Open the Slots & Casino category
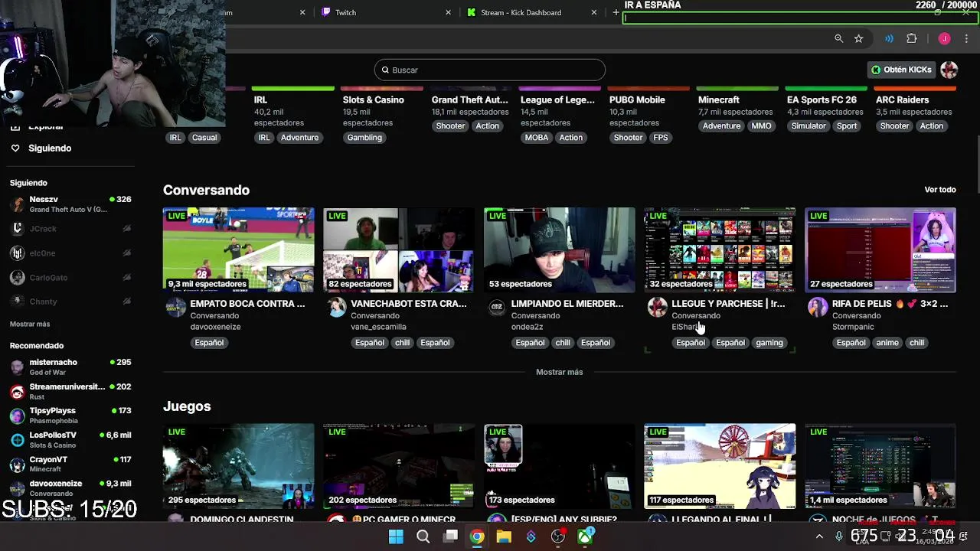Screen dimensions: 980x551 point(374,99)
